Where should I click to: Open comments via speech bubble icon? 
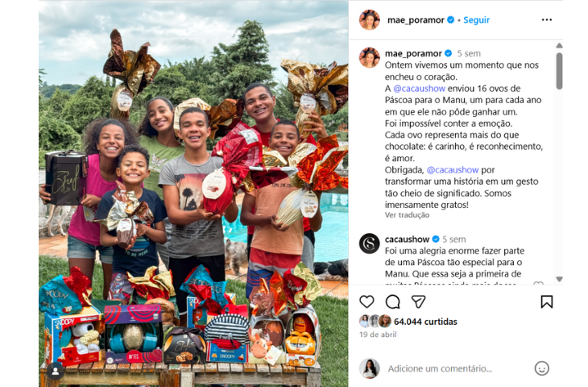click(392, 302)
